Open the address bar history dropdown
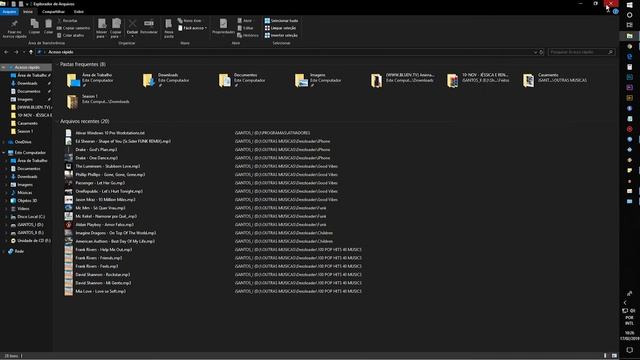This screenshot has width=640, height=360. 535,52
